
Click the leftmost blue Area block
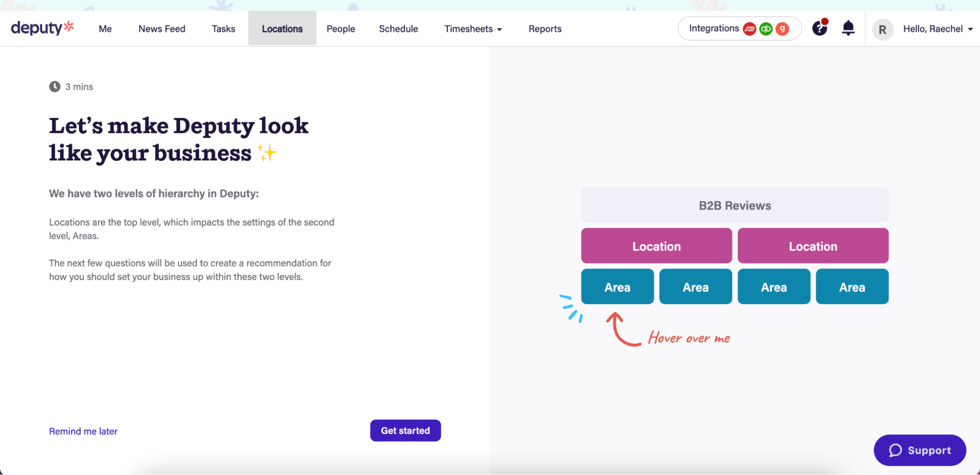(617, 287)
